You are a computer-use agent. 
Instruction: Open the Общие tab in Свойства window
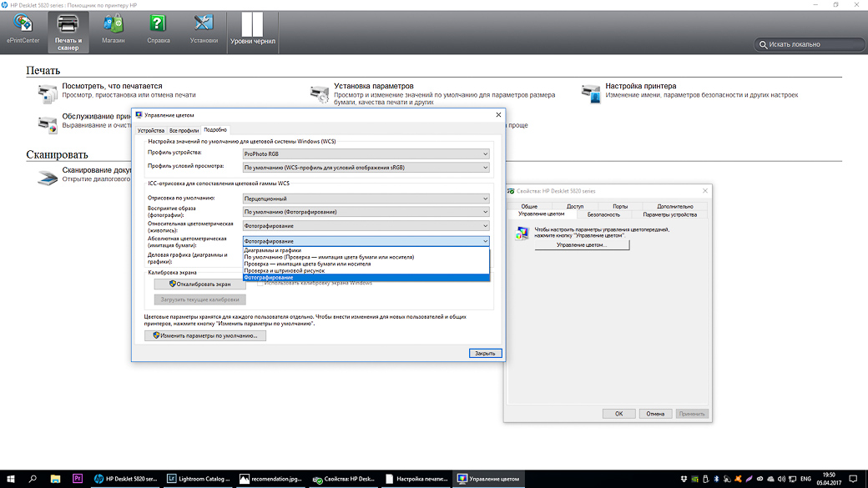pos(529,206)
